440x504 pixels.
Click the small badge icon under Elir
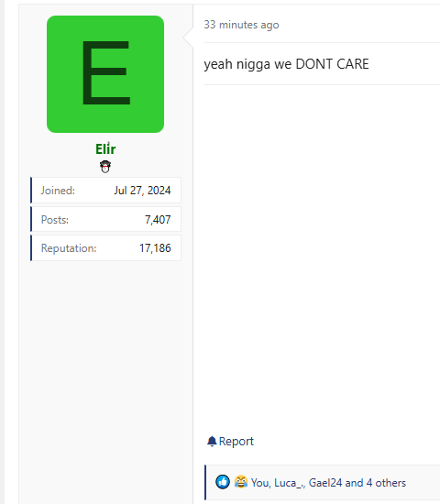105,167
